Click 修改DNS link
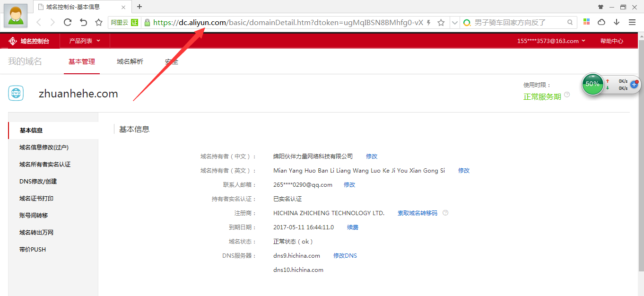This screenshot has width=644, height=296. coord(345,256)
